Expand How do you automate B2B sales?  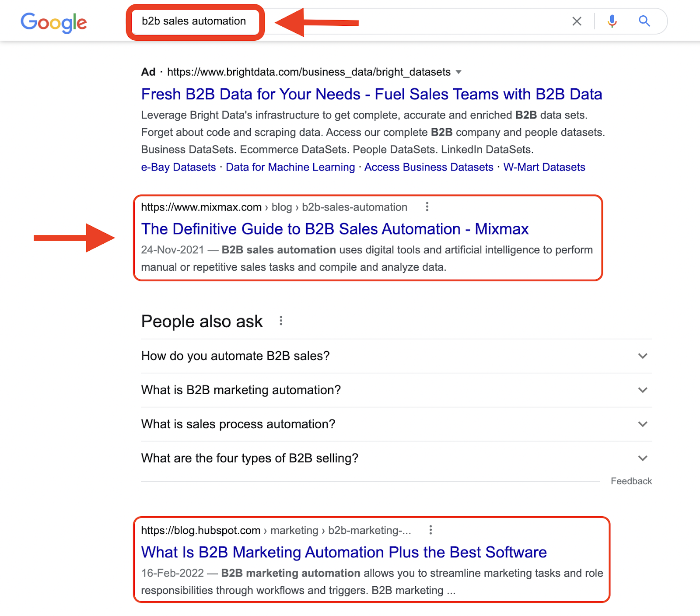point(396,356)
